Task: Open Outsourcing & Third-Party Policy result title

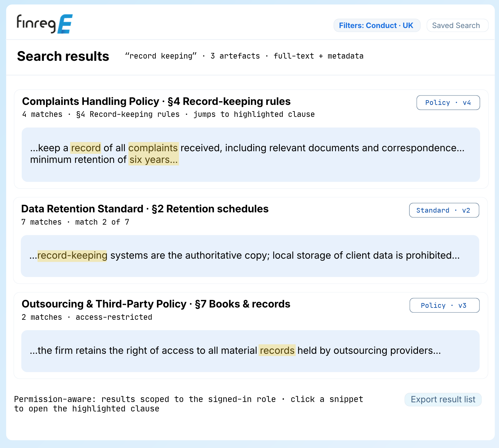Action: (156, 304)
